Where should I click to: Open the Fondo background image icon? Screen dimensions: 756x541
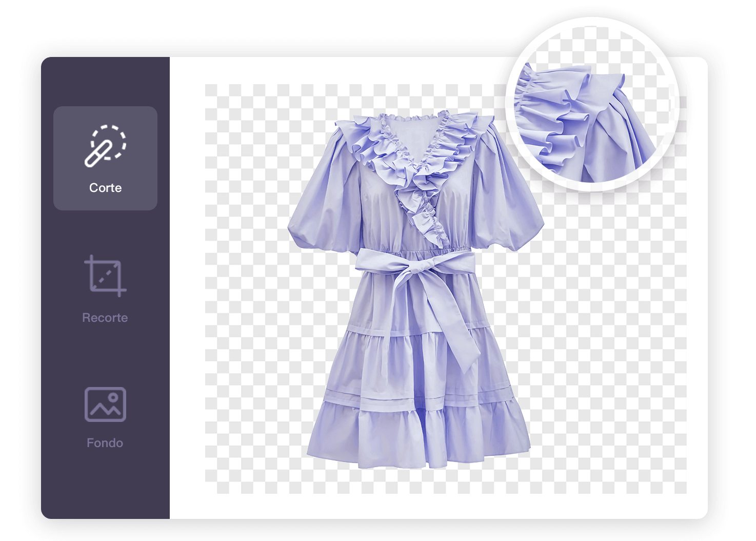point(105,404)
